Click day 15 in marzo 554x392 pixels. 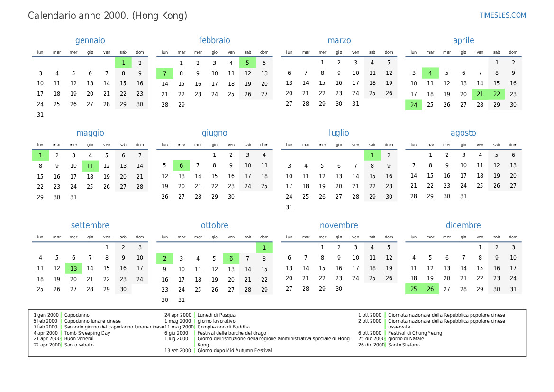point(322,82)
